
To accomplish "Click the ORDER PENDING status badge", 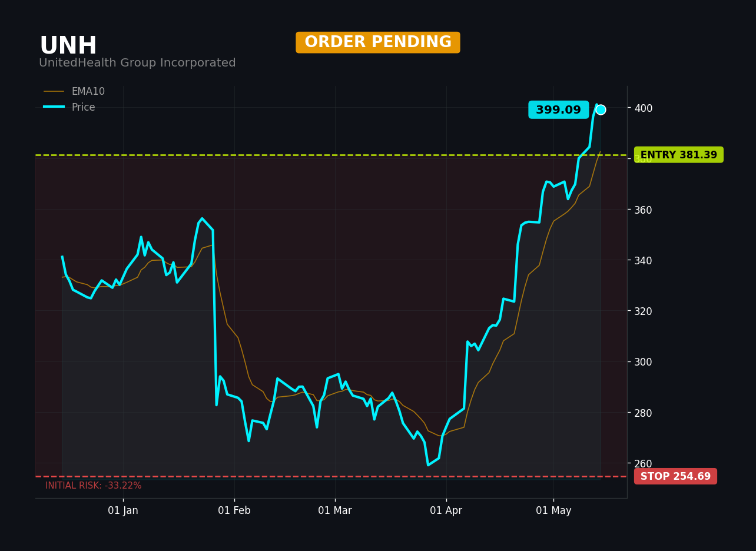I will (x=378, y=42).
